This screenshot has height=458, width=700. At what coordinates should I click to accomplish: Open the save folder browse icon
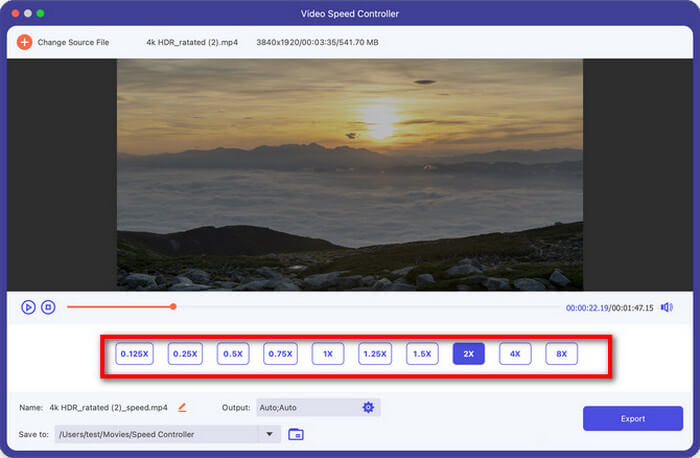[296, 434]
